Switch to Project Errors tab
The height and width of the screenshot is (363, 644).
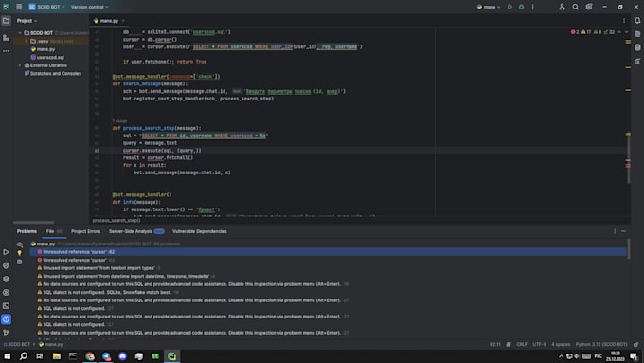(x=85, y=231)
